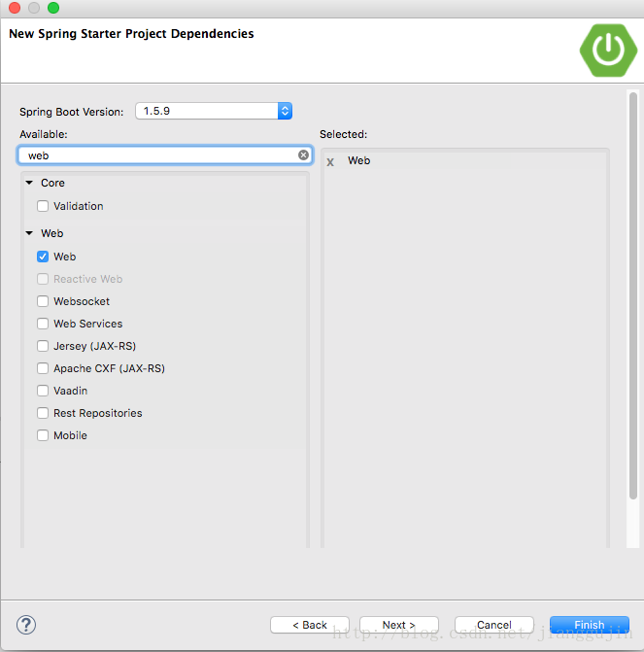
Task: Click the Websocket label text
Action: coord(82,301)
